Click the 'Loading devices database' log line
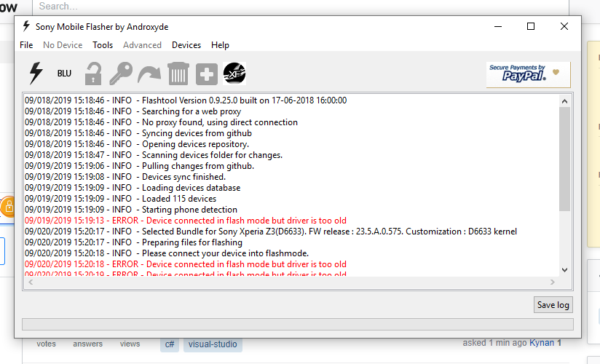 click(x=133, y=188)
